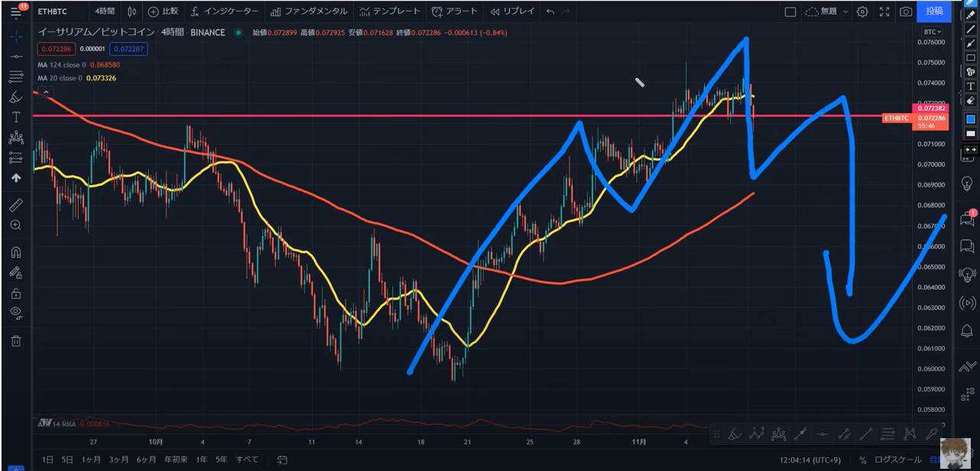This screenshot has width=980, height=471.
Task: Open the BTC currency dropdown on price axis
Action: (932, 32)
